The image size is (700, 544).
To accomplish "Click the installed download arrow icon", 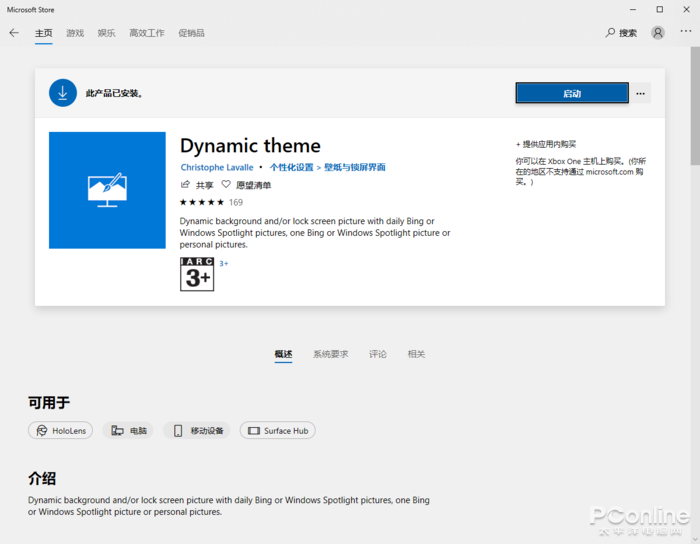I will 63,93.
